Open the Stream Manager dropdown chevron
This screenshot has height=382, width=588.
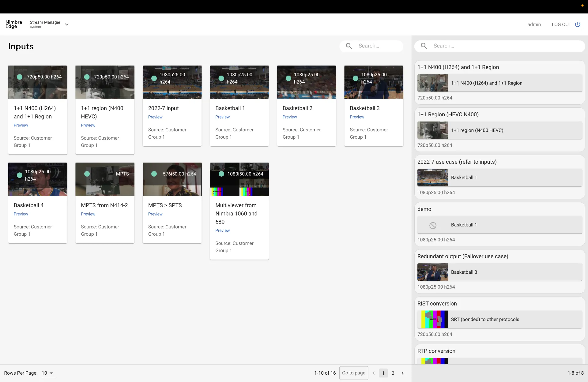(66, 24)
